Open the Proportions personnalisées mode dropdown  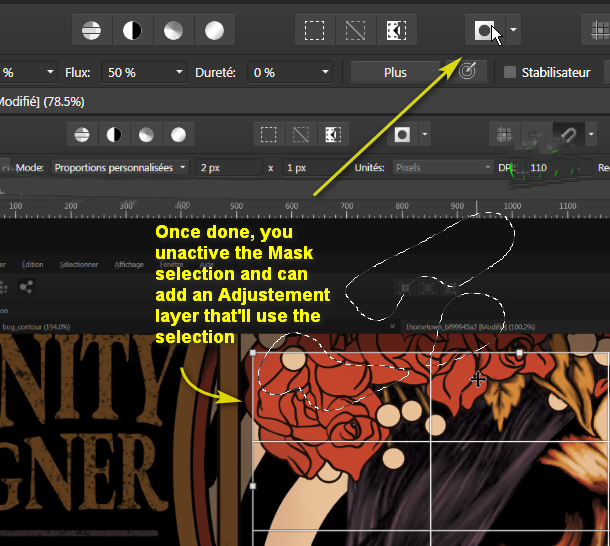click(120, 168)
